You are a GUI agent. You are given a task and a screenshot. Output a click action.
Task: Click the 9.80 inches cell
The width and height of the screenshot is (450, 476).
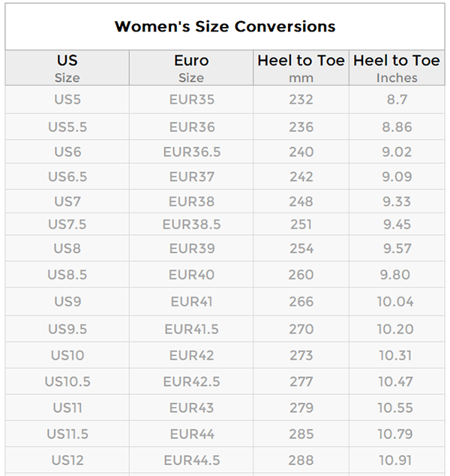(x=397, y=275)
